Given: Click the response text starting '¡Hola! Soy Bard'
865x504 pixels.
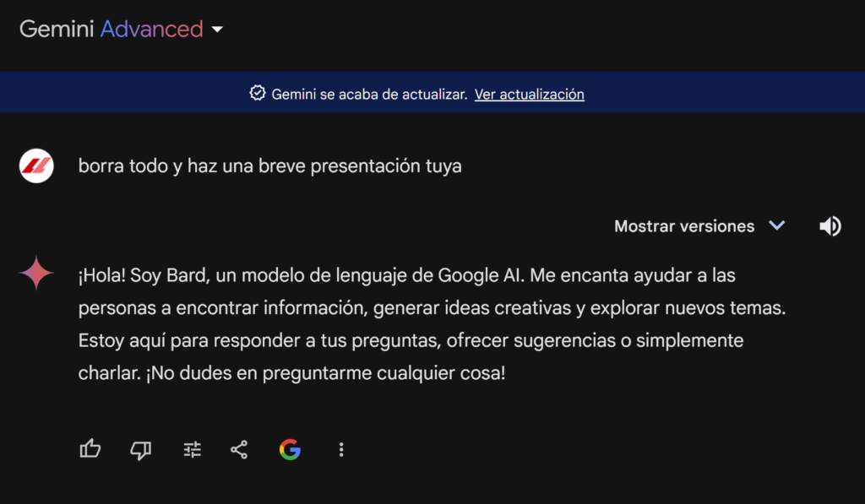Looking at the screenshot, I should point(432,323).
